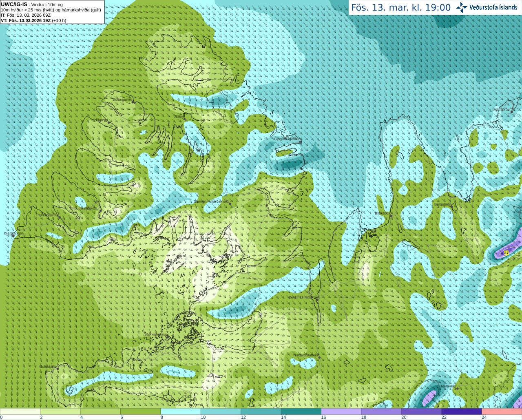
Task: Select the Holtavörðuheiði station label
Action: tap(306, 355)
